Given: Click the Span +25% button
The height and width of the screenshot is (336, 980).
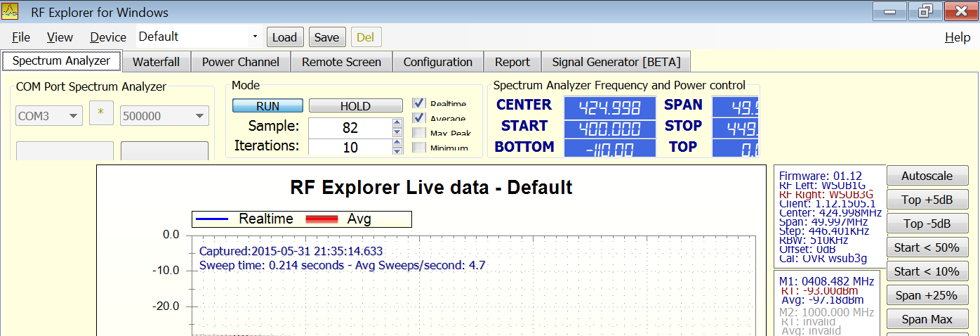Looking at the screenshot, I should [927, 295].
